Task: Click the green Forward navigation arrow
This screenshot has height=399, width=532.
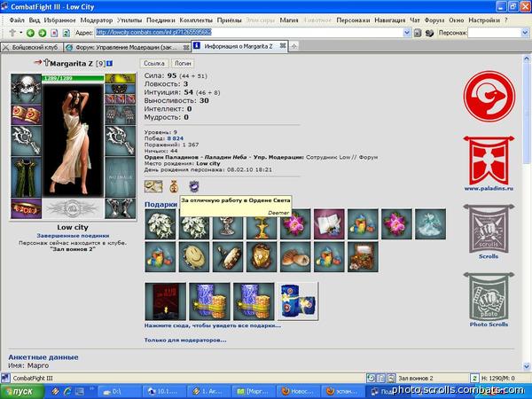Action: (x=43, y=33)
